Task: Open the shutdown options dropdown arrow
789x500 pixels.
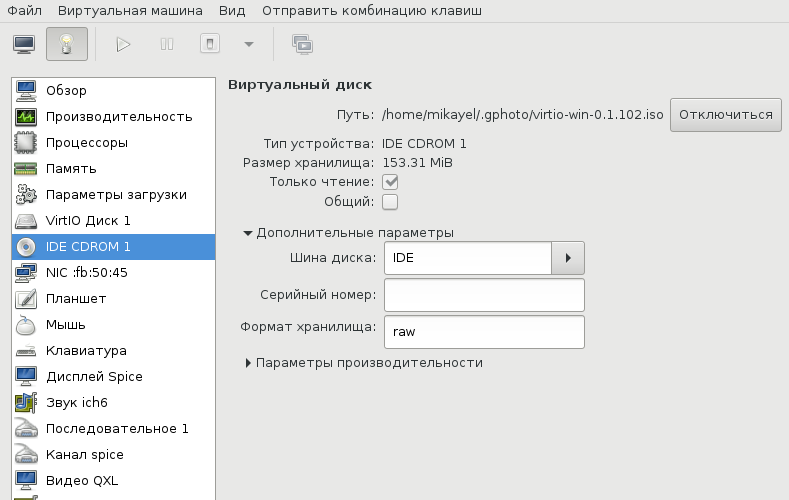Action: click(248, 44)
